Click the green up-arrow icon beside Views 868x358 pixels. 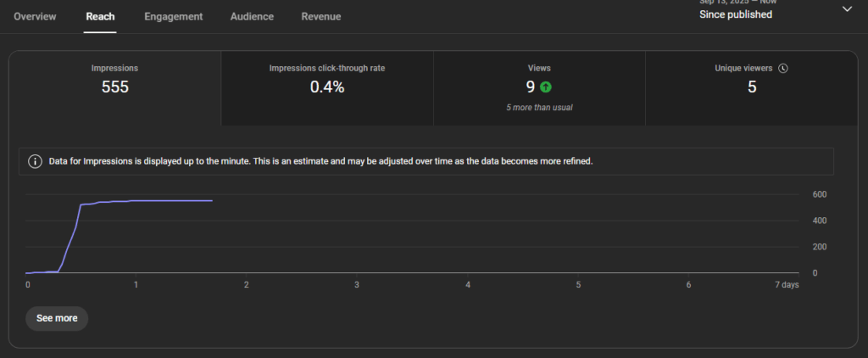545,87
